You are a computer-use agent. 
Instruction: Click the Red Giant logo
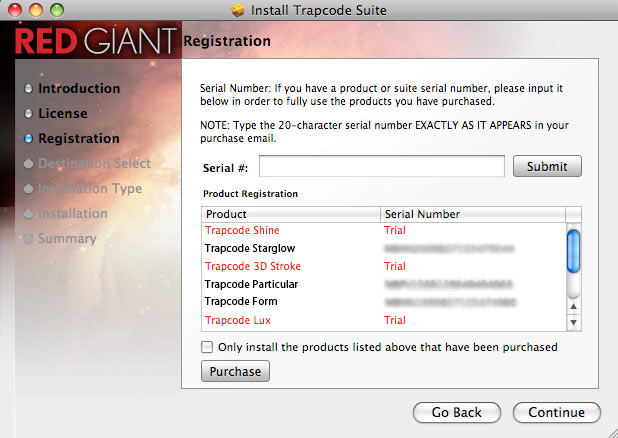96,41
